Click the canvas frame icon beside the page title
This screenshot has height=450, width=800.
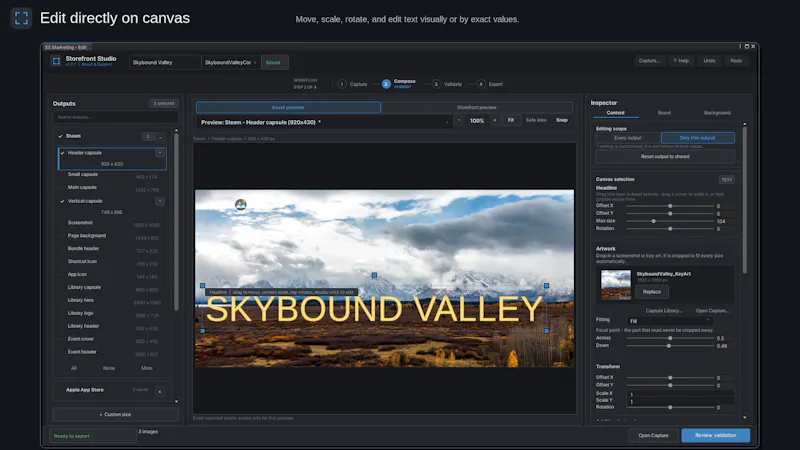point(21,18)
